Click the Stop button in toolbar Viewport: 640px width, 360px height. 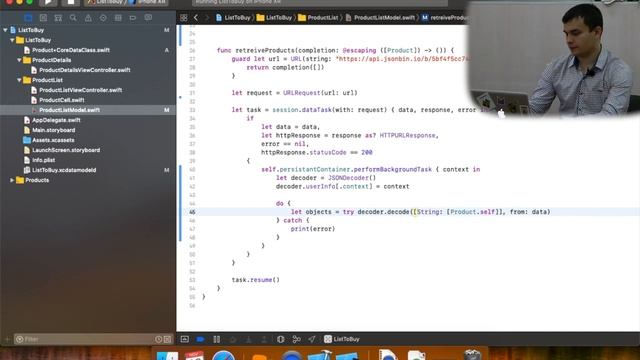point(71,2)
